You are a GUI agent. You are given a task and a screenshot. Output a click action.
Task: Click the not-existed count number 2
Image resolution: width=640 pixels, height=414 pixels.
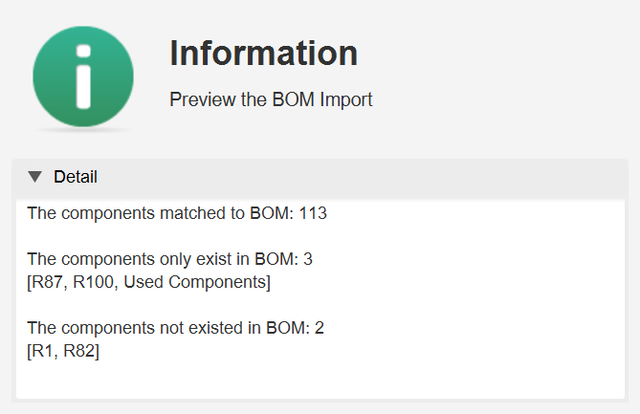tap(319, 328)
